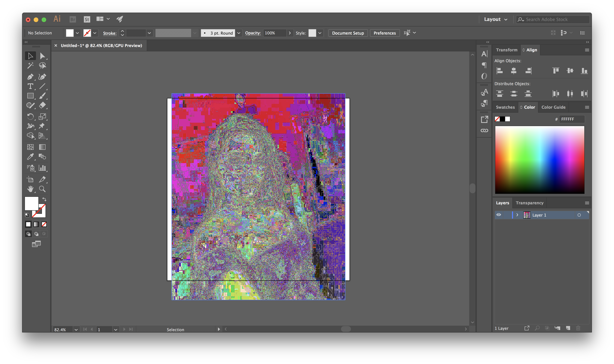Open the Preferences button
This screenshot has height=364, width=614.
(385, 33)
